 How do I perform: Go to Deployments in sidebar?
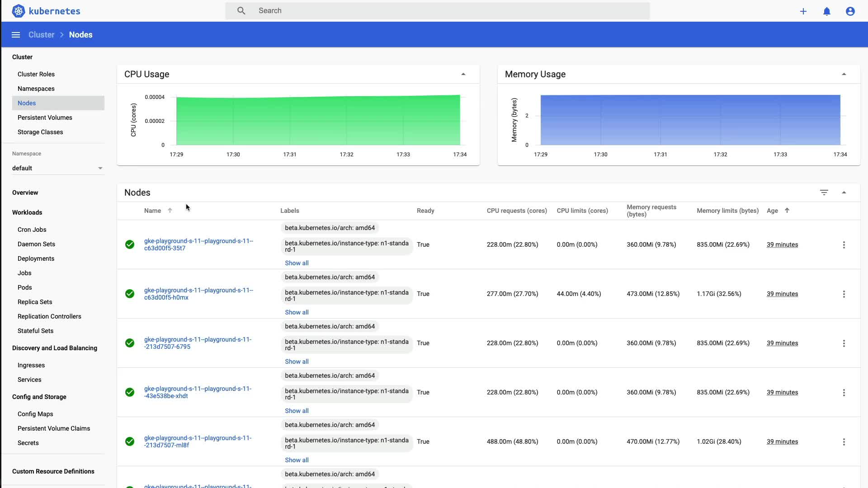point(36,258)
